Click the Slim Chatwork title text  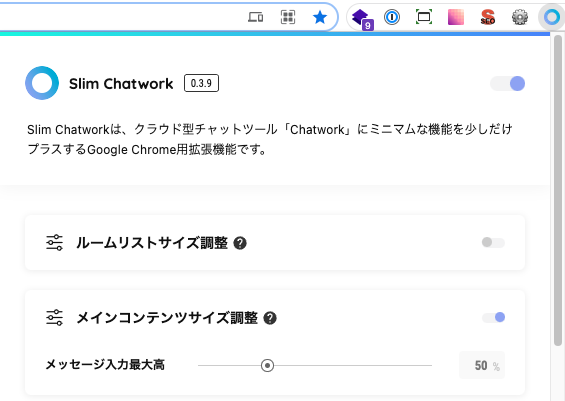121,84
